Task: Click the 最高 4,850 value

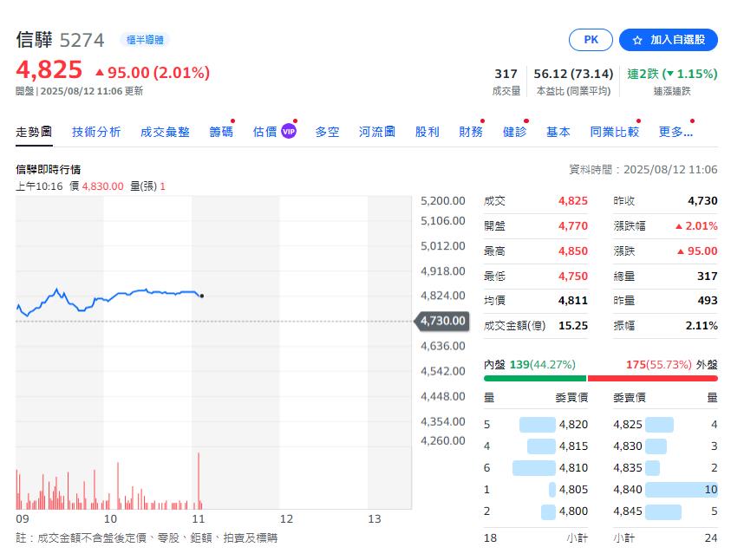Action: point(573,251)
